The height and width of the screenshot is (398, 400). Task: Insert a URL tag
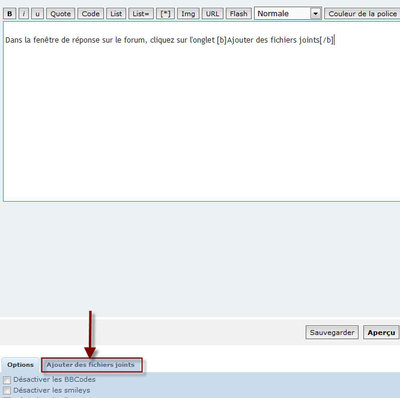(212, 14)
